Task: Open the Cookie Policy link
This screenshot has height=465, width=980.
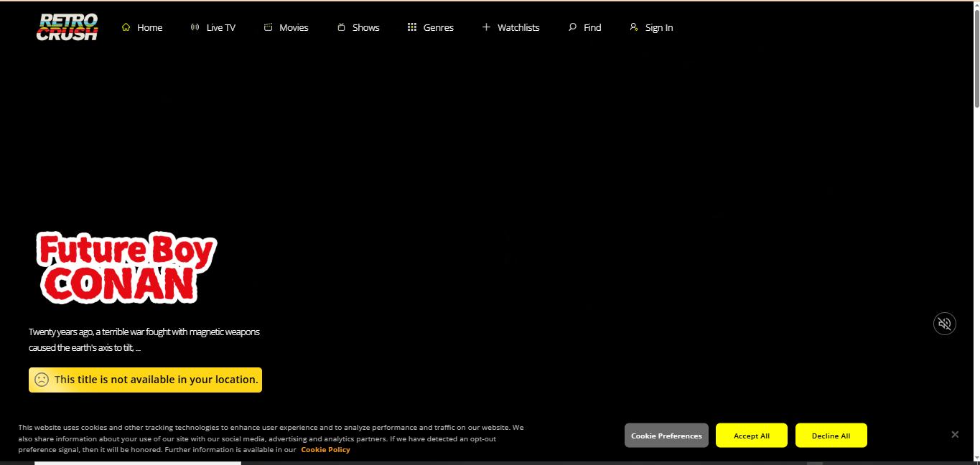Action: [325, 450]
